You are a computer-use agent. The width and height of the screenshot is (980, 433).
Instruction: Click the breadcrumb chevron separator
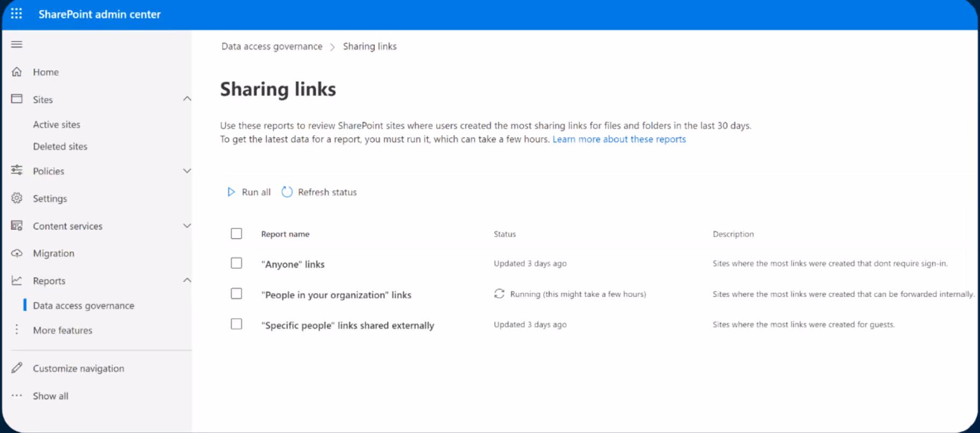tap(332, 47)
